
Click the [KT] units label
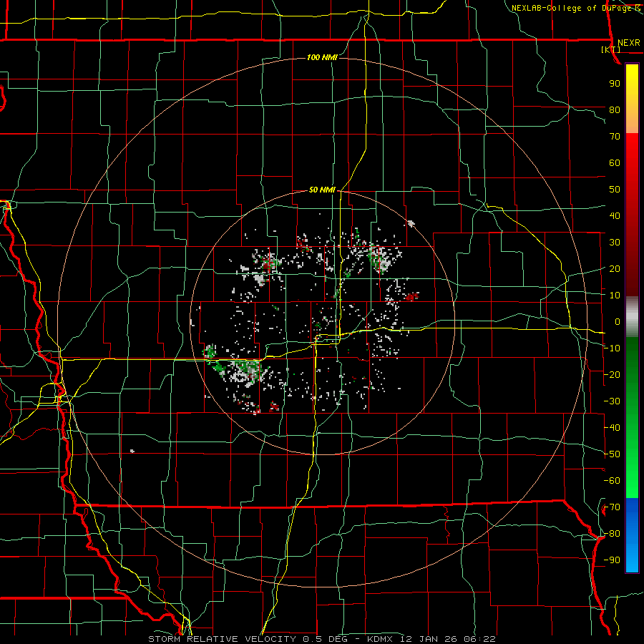(x=611, y=49)
